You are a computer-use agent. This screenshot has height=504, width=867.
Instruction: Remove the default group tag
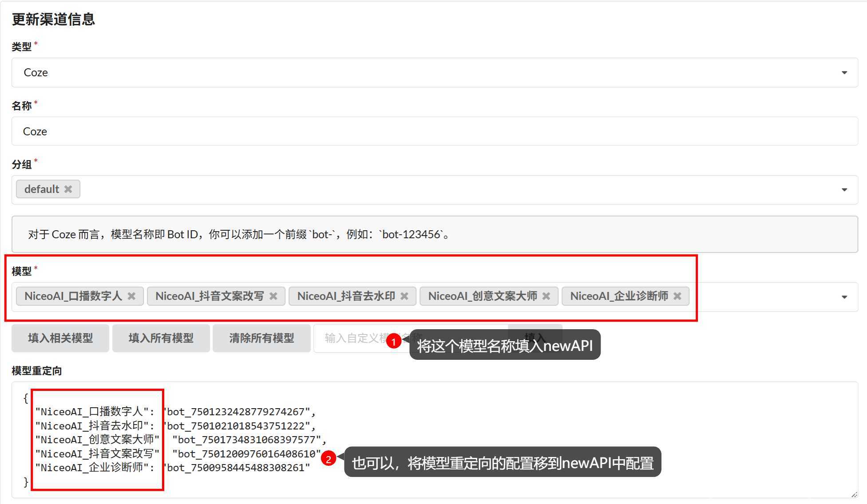pos(68,189)
